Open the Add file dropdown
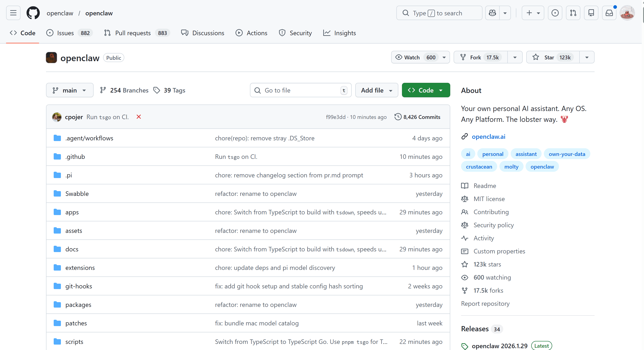The image size is (644, 350). (x=376, y=90)
